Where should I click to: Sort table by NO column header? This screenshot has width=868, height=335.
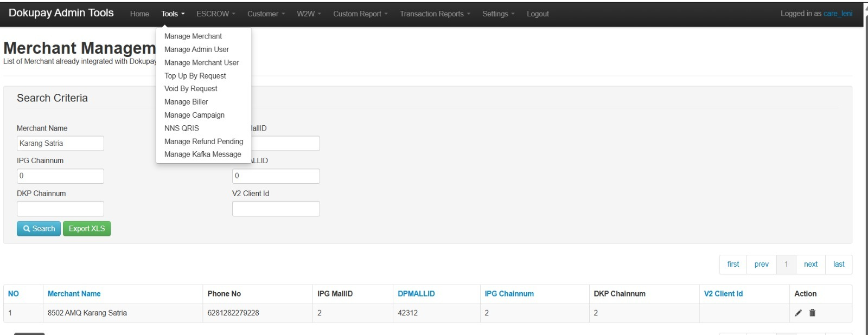[x=14, y=294]
